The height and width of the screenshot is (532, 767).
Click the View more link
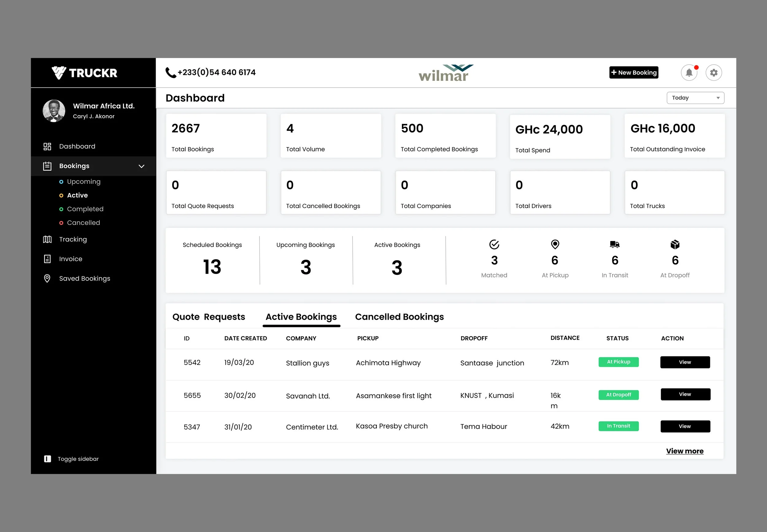click(684, 451)
